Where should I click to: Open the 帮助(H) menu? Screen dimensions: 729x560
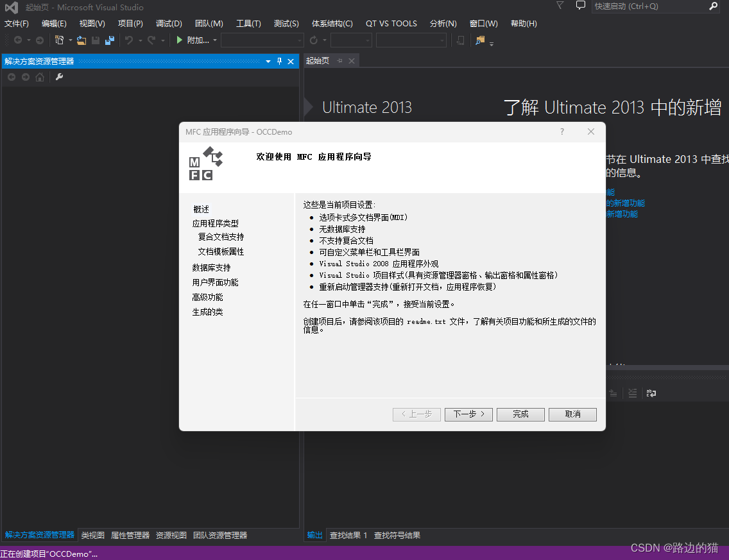524,24
